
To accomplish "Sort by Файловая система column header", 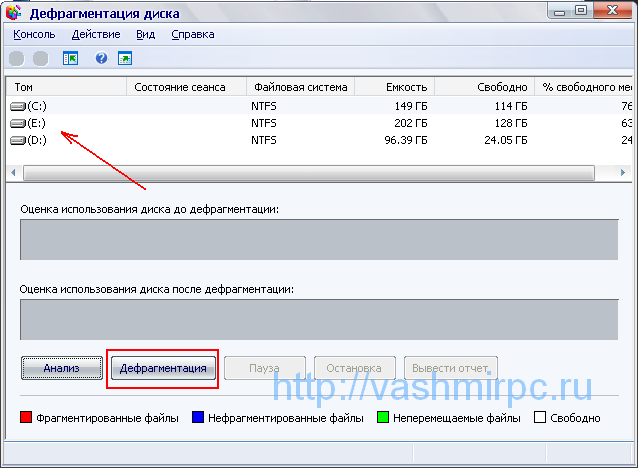I will [x=301, y=87].
